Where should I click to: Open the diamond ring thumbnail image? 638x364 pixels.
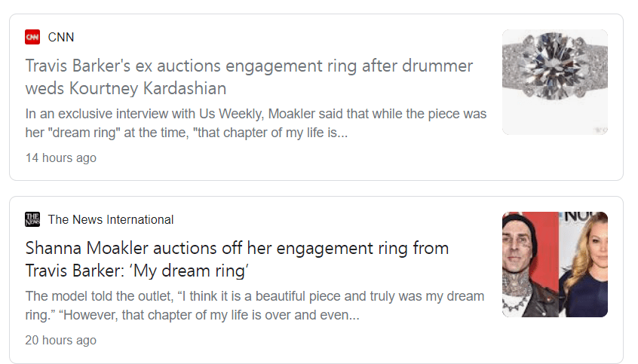click(554, 82)
